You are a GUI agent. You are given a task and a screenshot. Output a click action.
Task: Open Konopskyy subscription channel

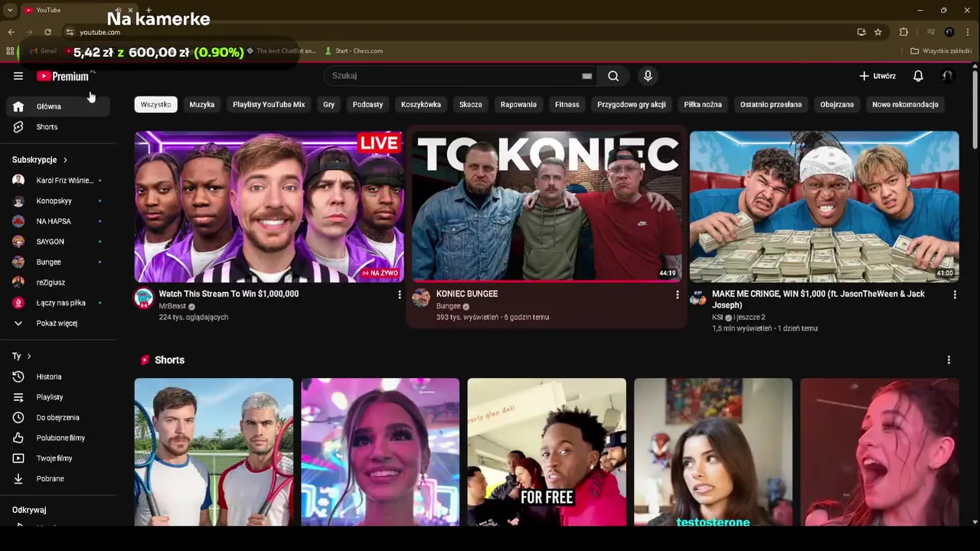click(x=58, y=201)
